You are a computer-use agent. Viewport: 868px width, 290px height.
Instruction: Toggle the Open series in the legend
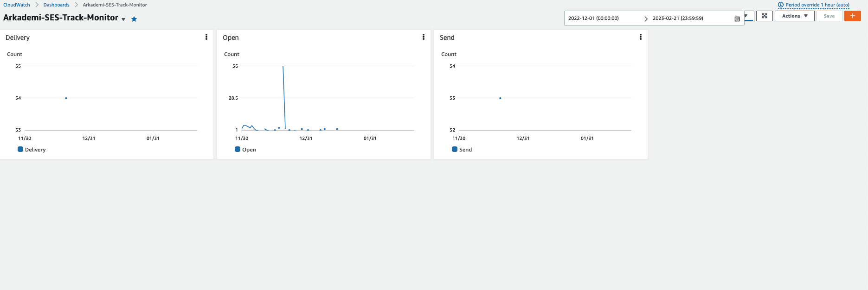(245, 150)
